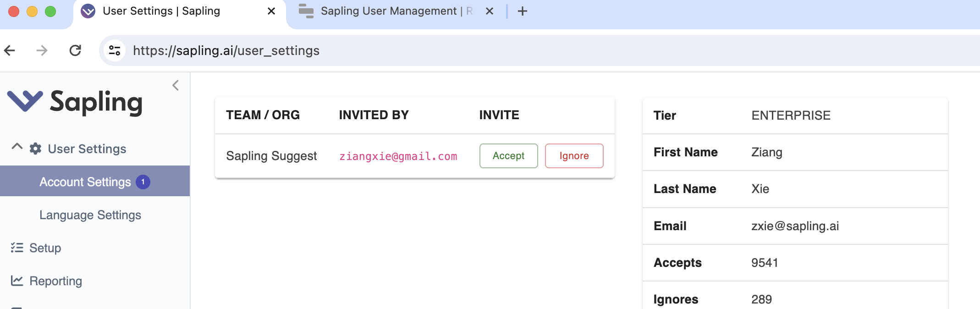Click the Email label

[x=670, y=226]
